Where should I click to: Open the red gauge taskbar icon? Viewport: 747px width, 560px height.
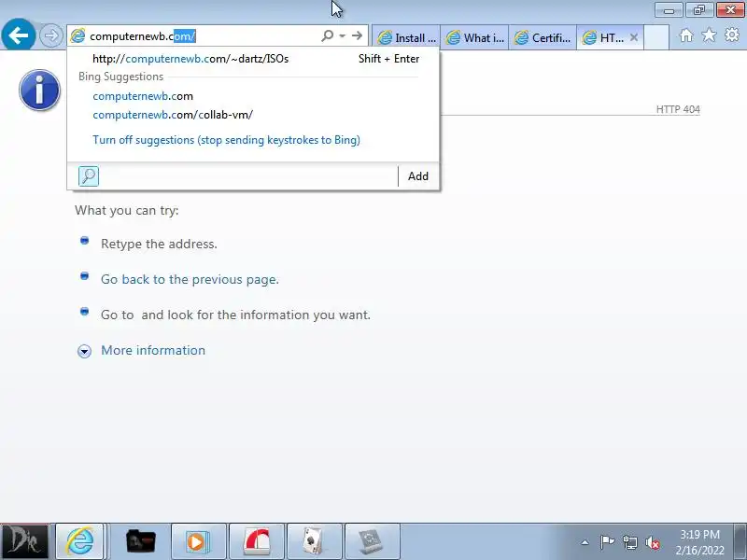[x=256, y=541]
